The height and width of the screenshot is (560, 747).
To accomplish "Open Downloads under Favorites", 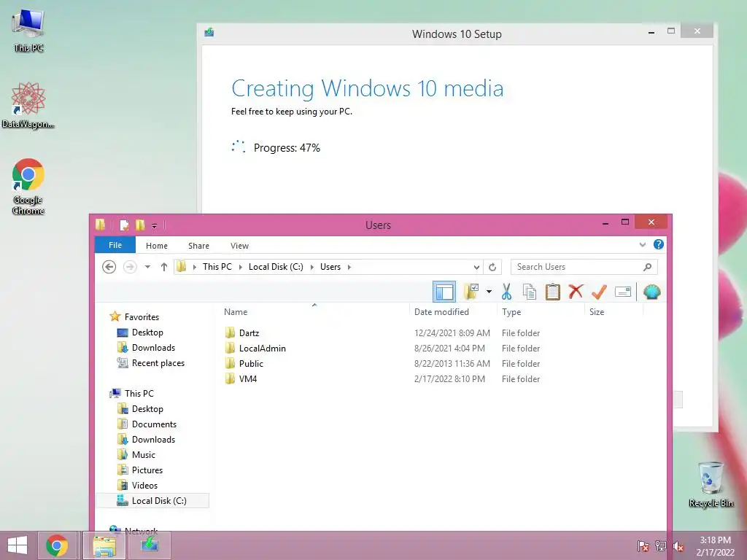I will 153,348.
